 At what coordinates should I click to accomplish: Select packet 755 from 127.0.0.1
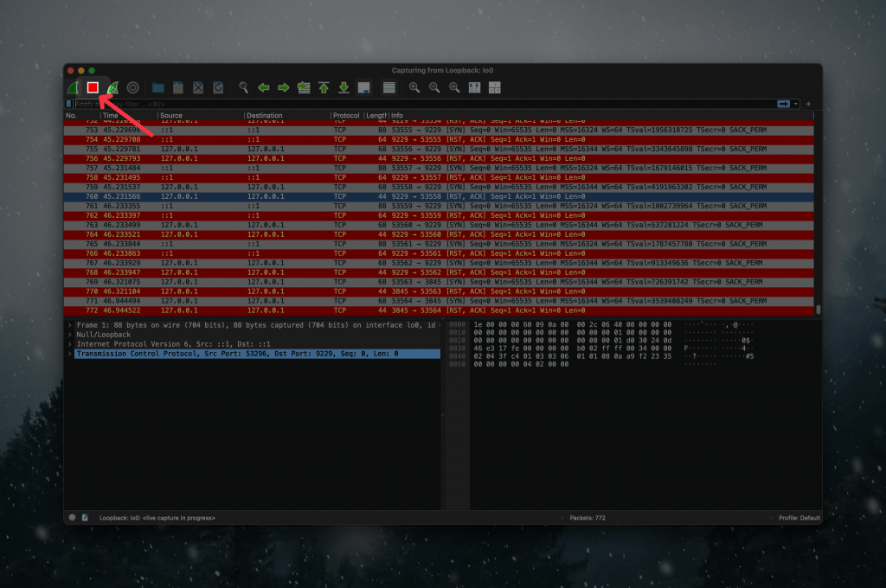439,149
